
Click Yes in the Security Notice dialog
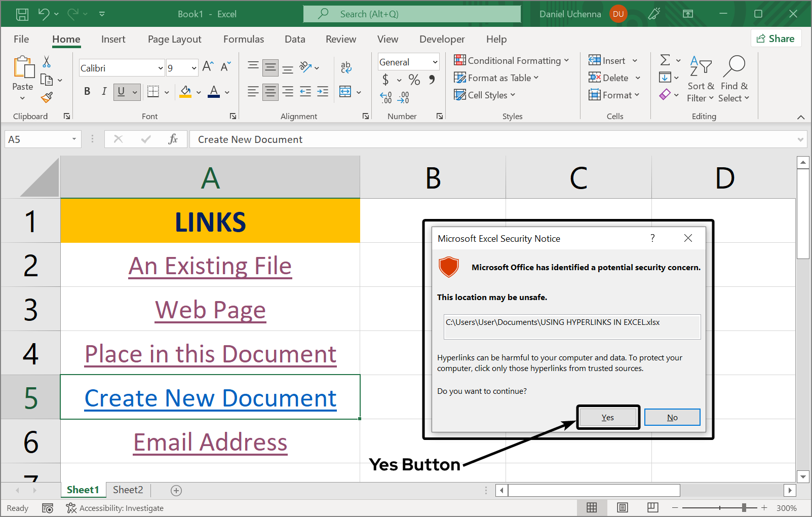(x=607, y=417)
